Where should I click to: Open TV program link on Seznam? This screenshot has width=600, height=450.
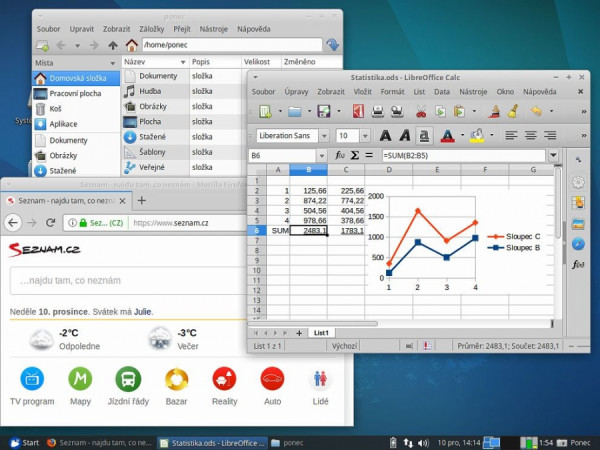click(x=32, y=386)
